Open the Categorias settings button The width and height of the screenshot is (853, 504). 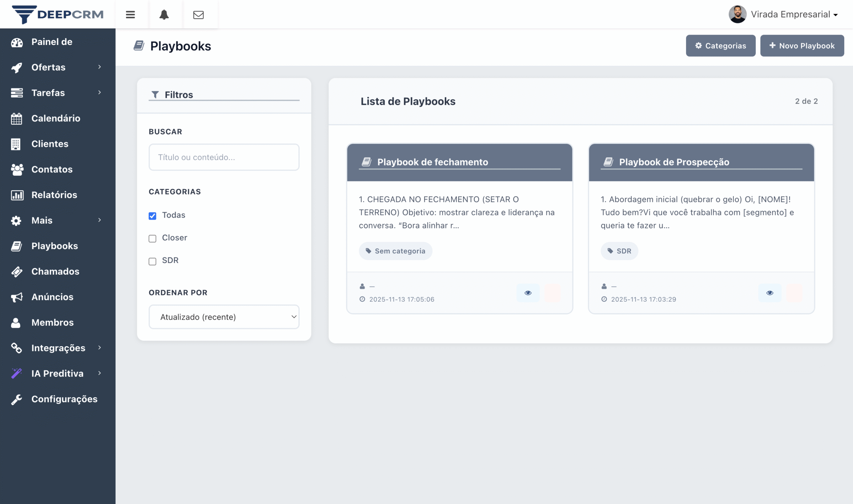tap(720, 46)
